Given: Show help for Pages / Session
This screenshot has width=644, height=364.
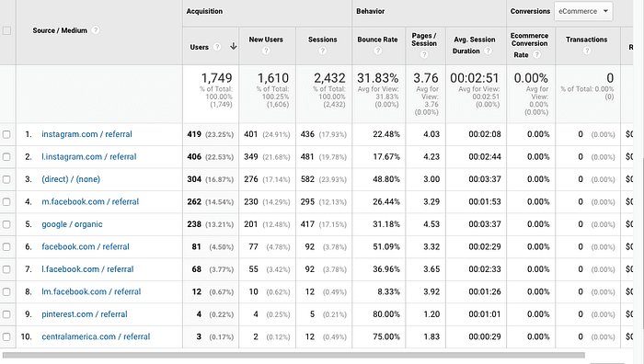Looking at the screenshot, I should (x=424, y=54).
